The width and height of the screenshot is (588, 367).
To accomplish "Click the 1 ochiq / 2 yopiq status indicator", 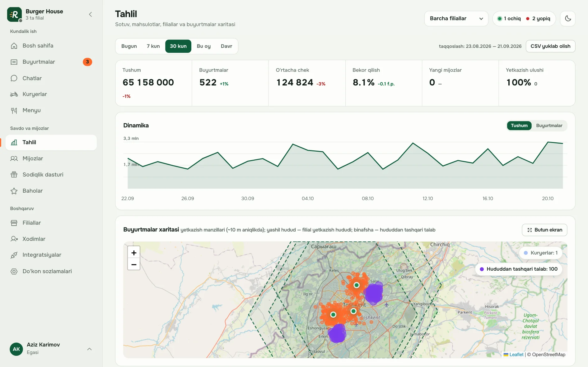I will tap(524, 19).
